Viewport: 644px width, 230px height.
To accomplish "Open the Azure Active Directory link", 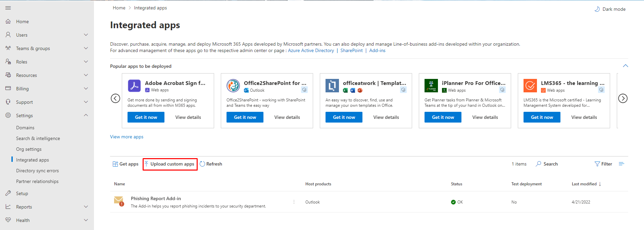I will pos(311,50).
